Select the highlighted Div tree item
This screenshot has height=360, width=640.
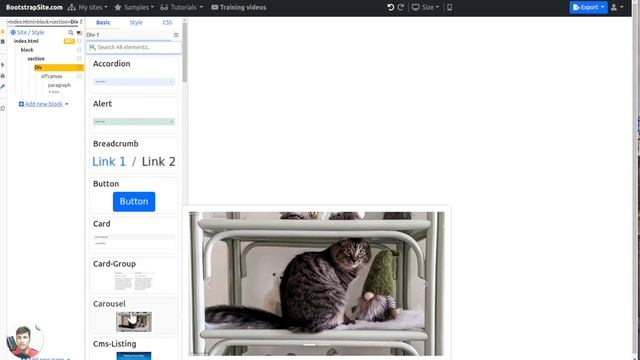59,67
